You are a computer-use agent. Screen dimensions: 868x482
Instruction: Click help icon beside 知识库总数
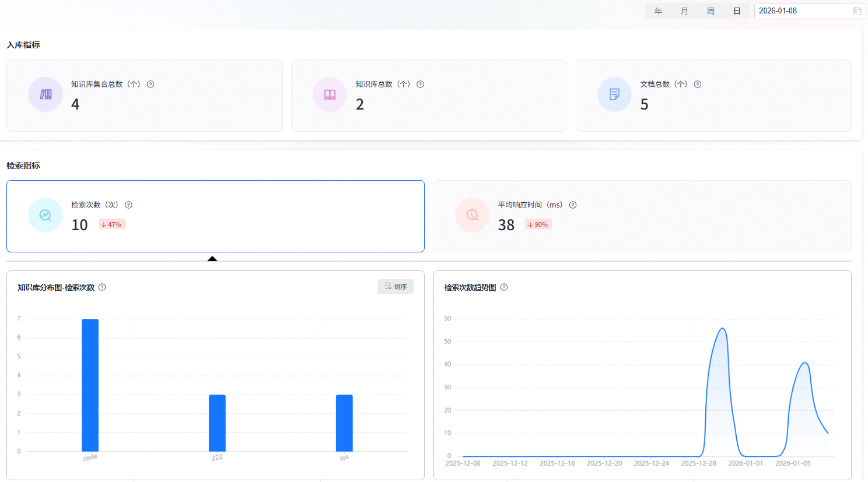click(420, 85)
